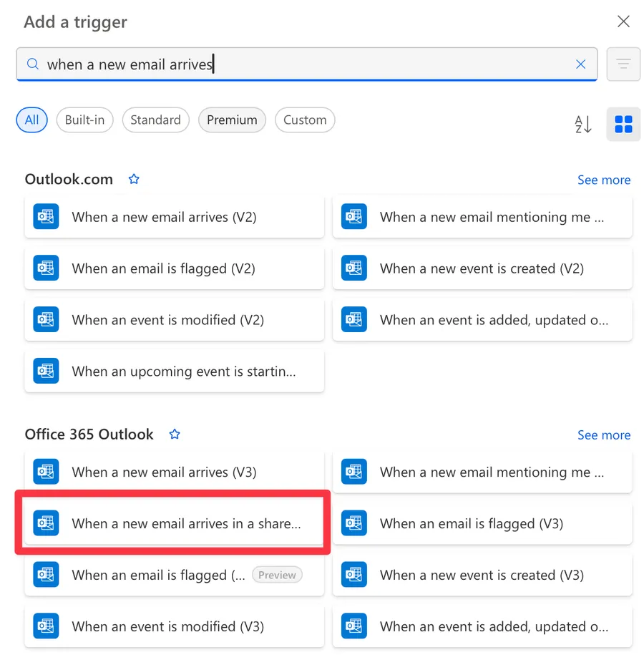Click the magnifier search icon
Image resolution: width=644 pixels, height=660 pixels.
point(33,64)
